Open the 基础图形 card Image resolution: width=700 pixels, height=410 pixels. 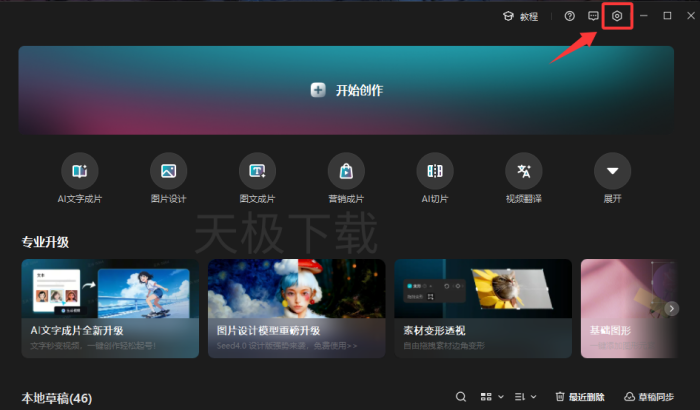click(629, 308)
